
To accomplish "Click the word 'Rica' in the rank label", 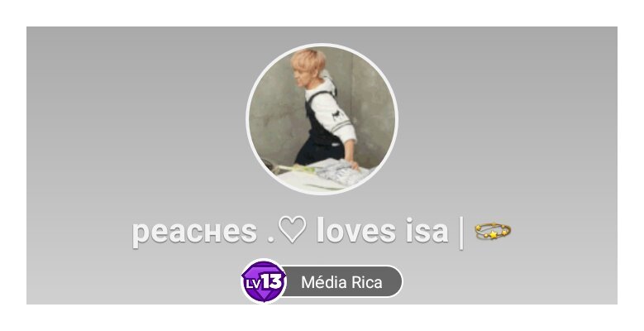I will click(367, 282).
